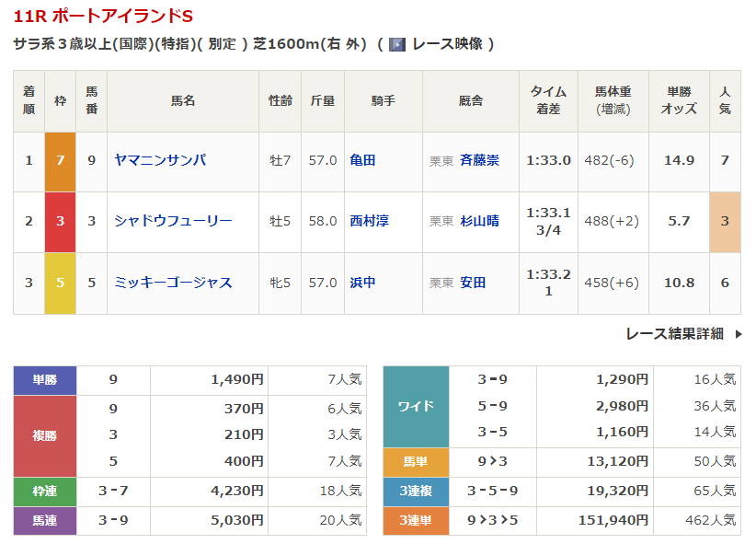756x544 pixels.
Task: Select jockey 亀田 link
Action: pos(362,160)
